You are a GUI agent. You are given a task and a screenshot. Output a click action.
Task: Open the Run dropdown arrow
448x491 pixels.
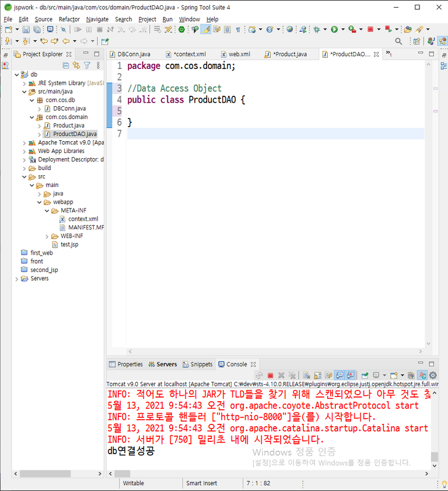pos(343,29)
